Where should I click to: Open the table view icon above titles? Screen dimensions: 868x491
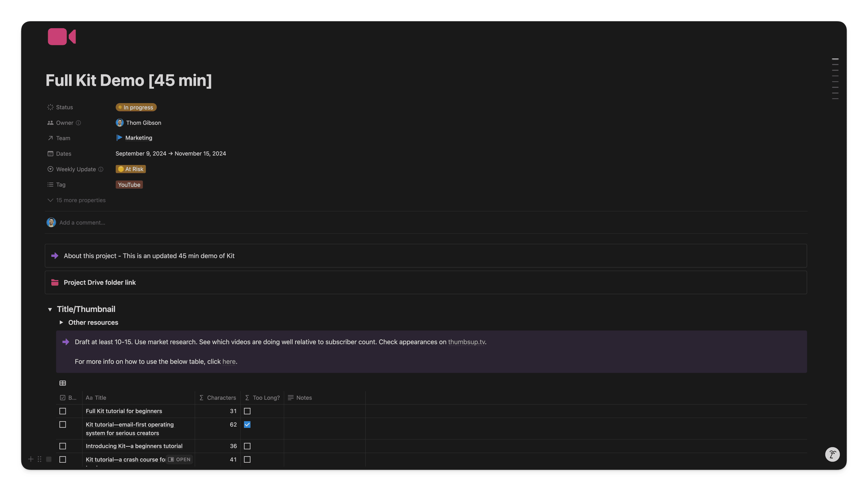click(63, 383)
